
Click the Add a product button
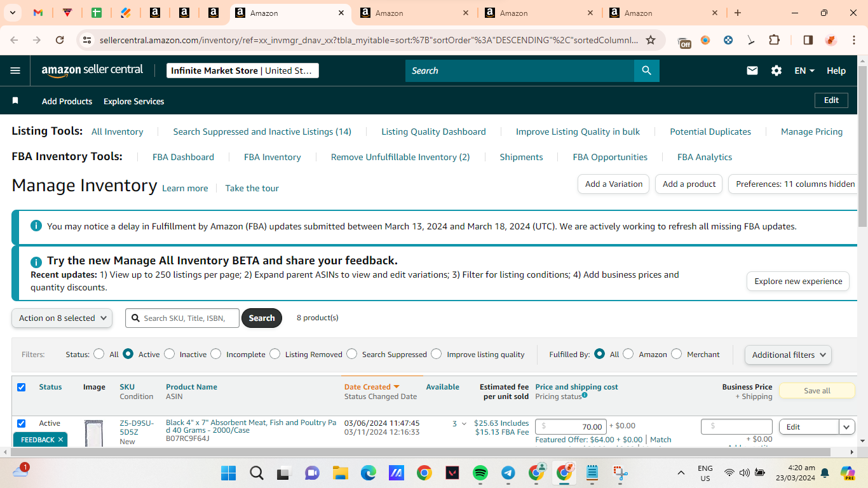point(689,184)
